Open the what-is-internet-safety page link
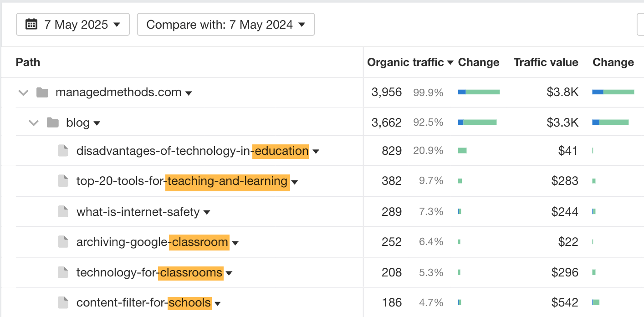644x317 pixels. (x=138, y=212)
